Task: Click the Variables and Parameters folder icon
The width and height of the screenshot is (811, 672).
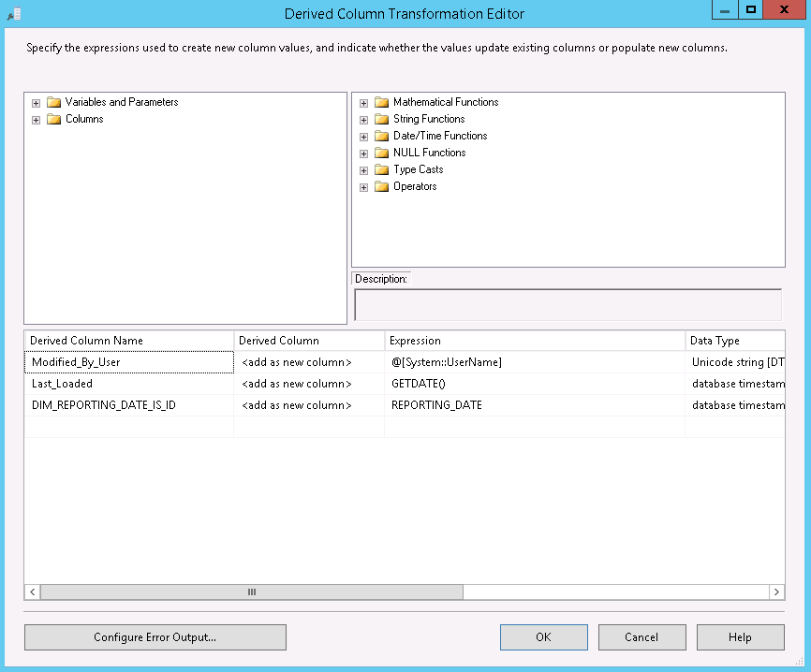Action: tap(53, 102)
